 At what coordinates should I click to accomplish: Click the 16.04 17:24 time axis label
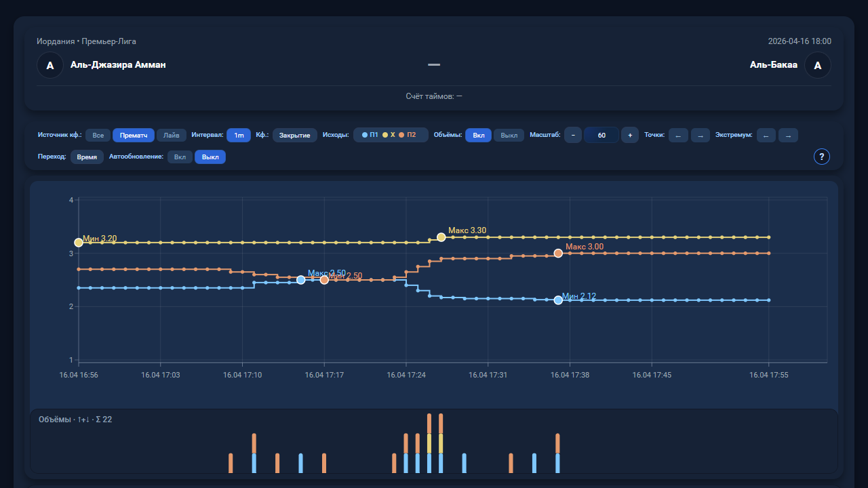click(x=406, y=375)
